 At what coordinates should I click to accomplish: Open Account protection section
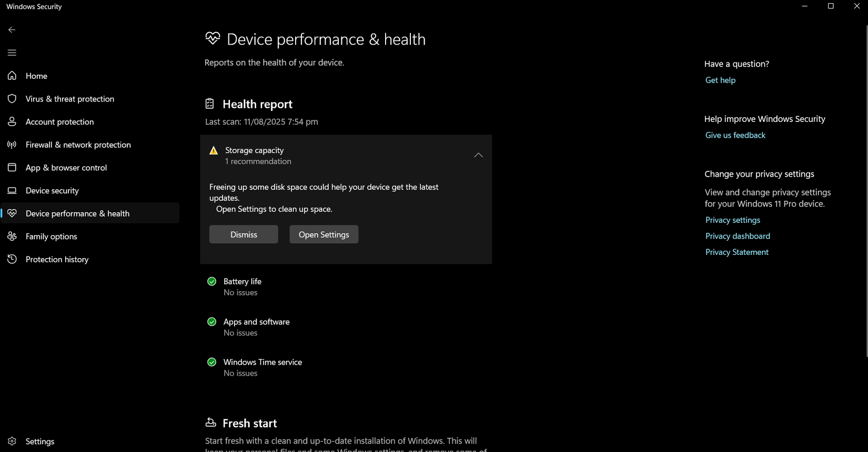[x=90, y=121]
